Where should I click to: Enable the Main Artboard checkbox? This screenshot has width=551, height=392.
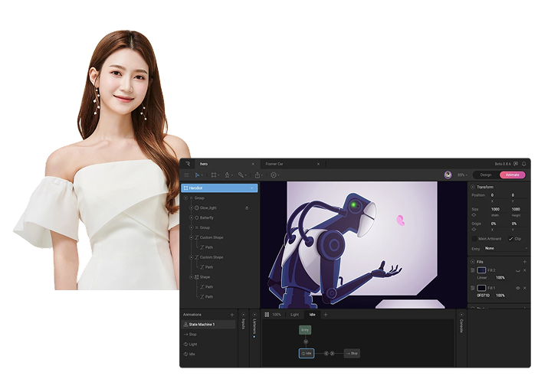pyautogui.click(x=474, y=239)
